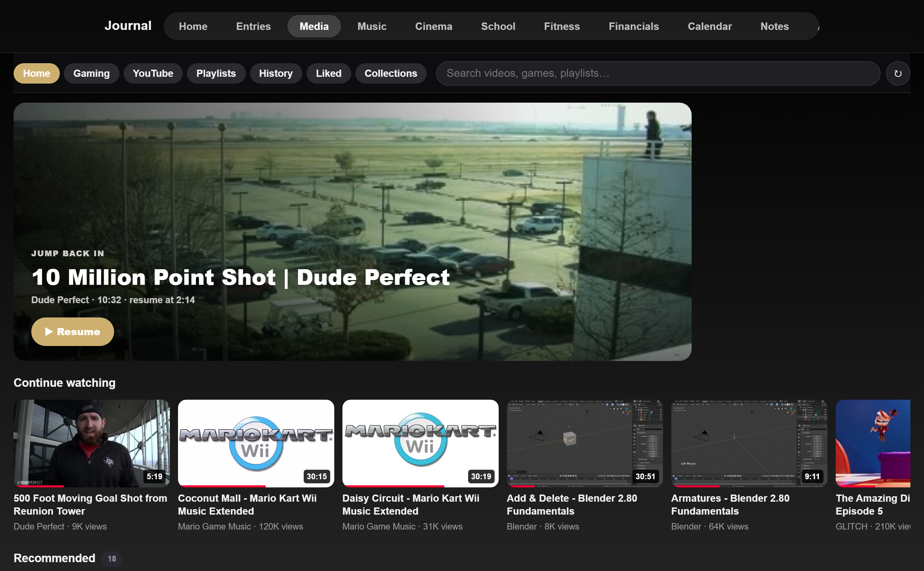Open the Coconut Mall video thumbnail
924x571 pixels.
click(256, 443)
